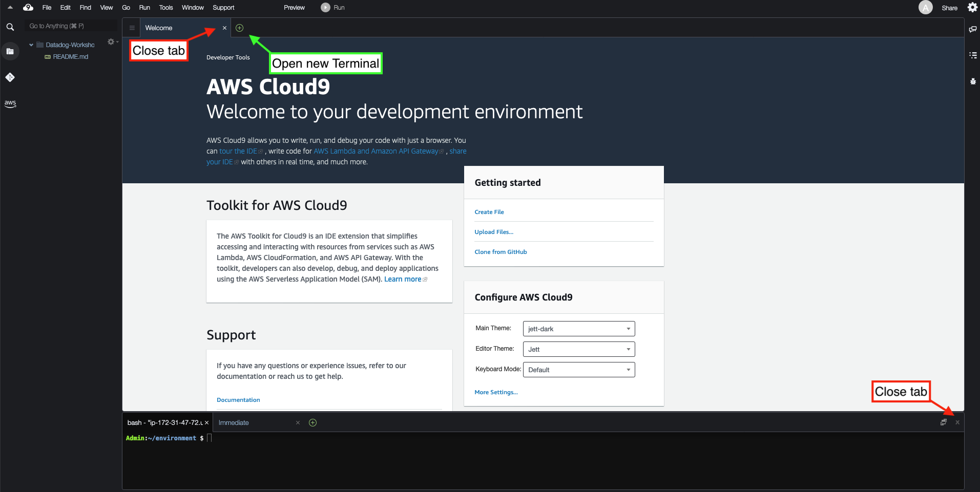Viewport: 980px width, 492px height.
Task: Open the File menu
Action: pyautogui.click(x=47, y=7)
